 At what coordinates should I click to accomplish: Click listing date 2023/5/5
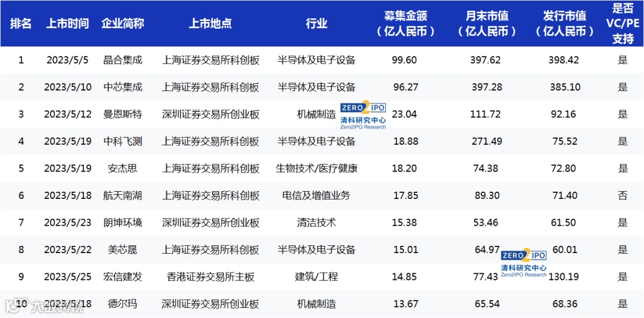coord(68,60)
